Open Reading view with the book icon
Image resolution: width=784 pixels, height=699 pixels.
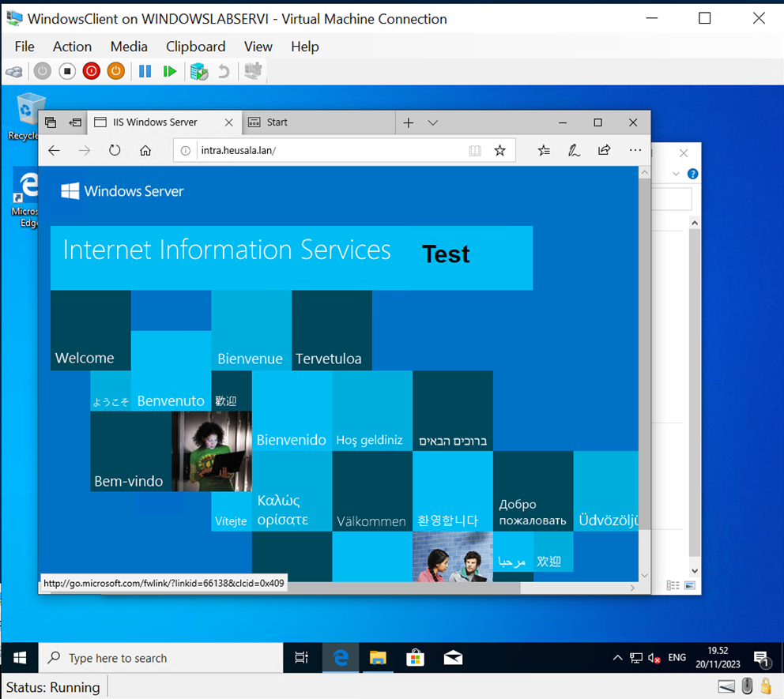tap(474, 150)
